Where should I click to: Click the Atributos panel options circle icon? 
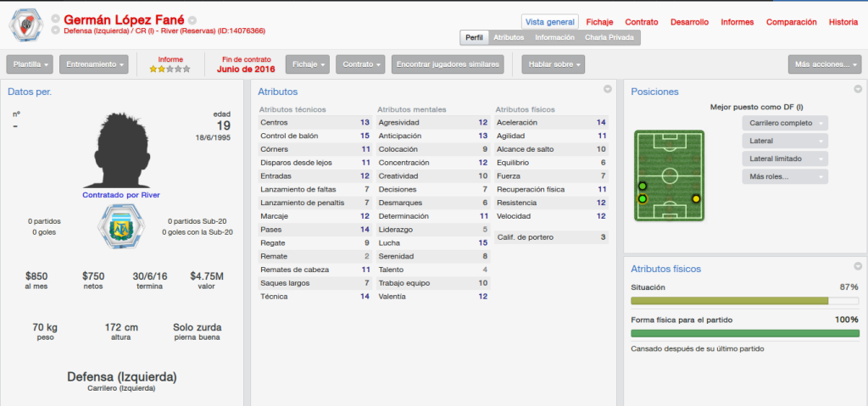tap(607, 89)
